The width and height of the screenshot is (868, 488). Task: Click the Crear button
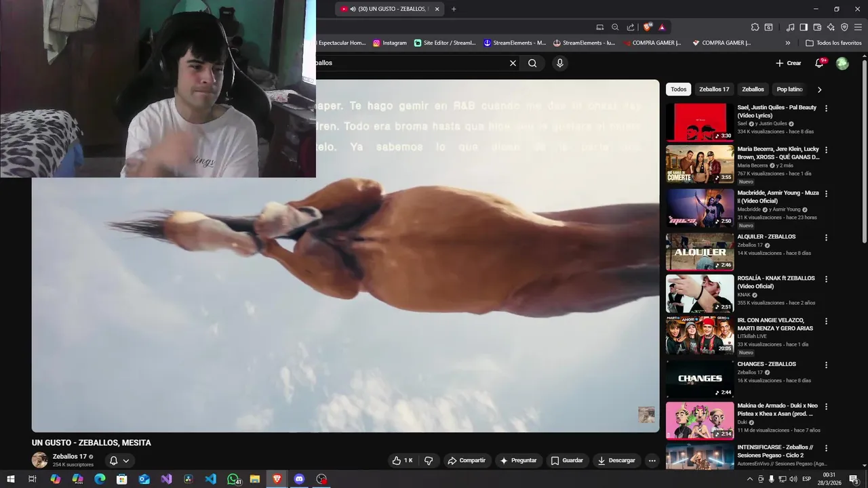(789, 63)
